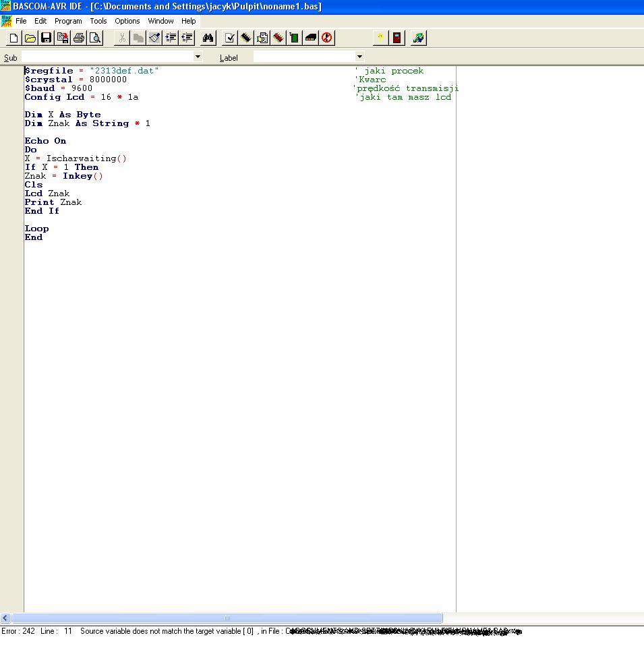Click the Save As toolbar icon
The width and height of the screenshot is (644, 652).
pyautogui.click(x=62, y=38)
